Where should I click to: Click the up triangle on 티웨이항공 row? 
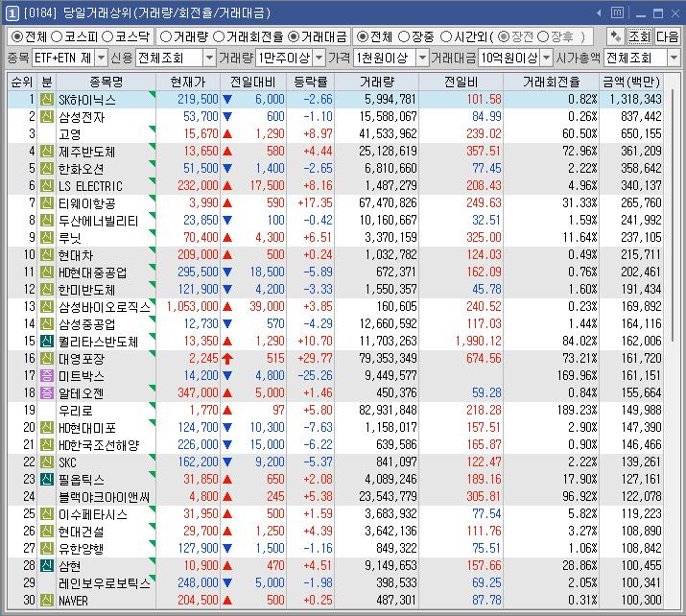tap(227, 203)
